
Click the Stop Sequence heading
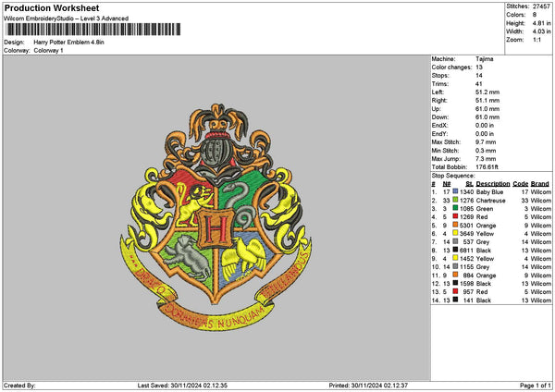tap(453, 176)
